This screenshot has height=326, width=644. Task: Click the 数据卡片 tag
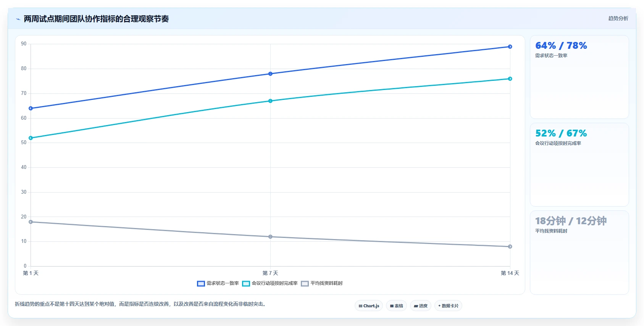point(448,306)
